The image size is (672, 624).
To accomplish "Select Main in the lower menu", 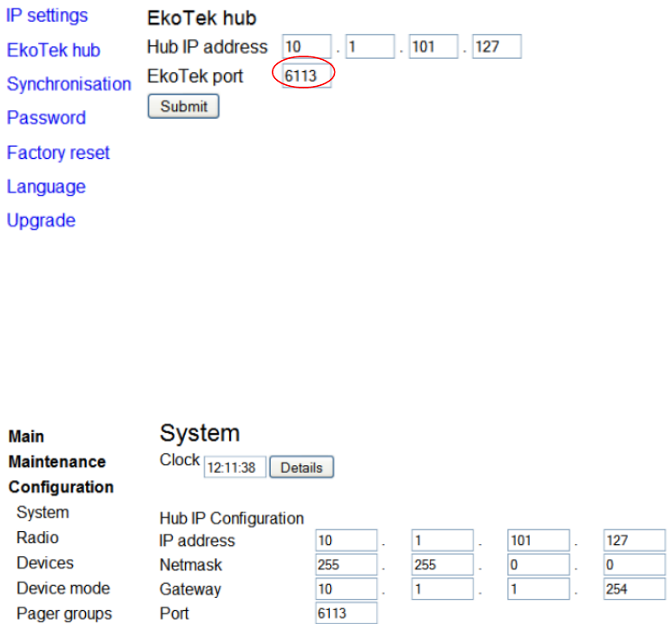I will [x=26, y=437].
